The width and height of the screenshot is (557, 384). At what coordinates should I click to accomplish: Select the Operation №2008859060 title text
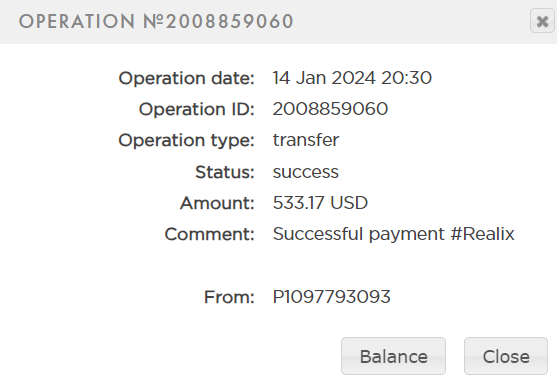(x=156, y=21)
